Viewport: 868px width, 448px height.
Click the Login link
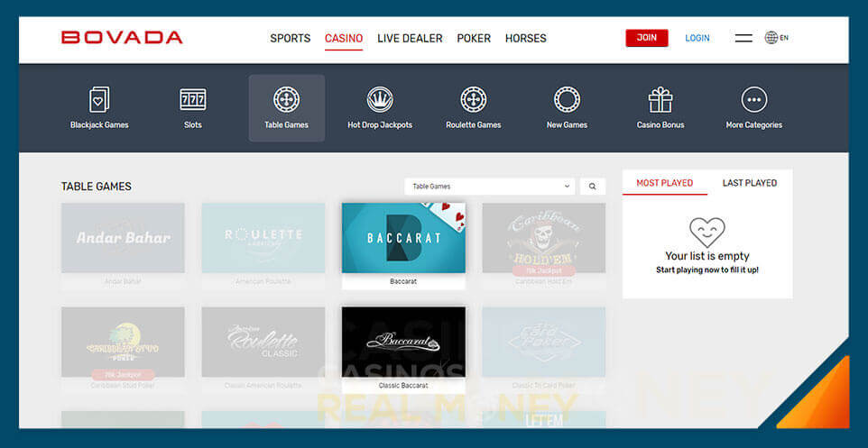click(697, 38)
